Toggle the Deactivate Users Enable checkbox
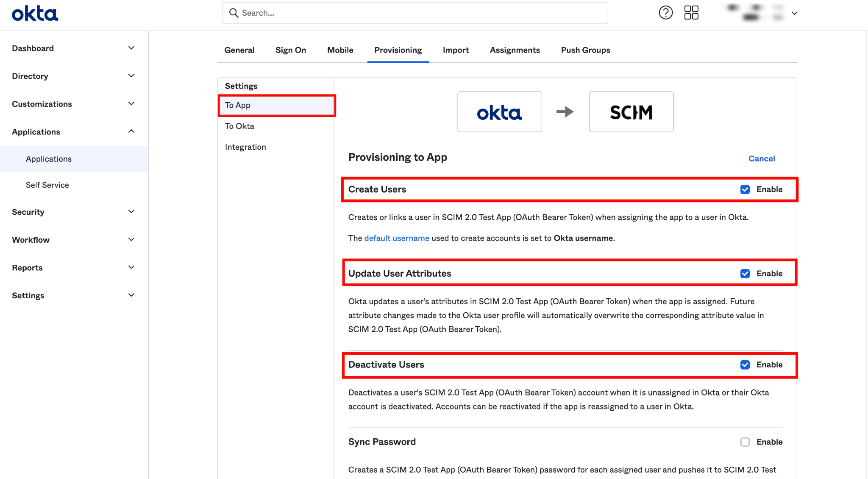The height and width of the screenshot is (479, 868). point(745,365)
